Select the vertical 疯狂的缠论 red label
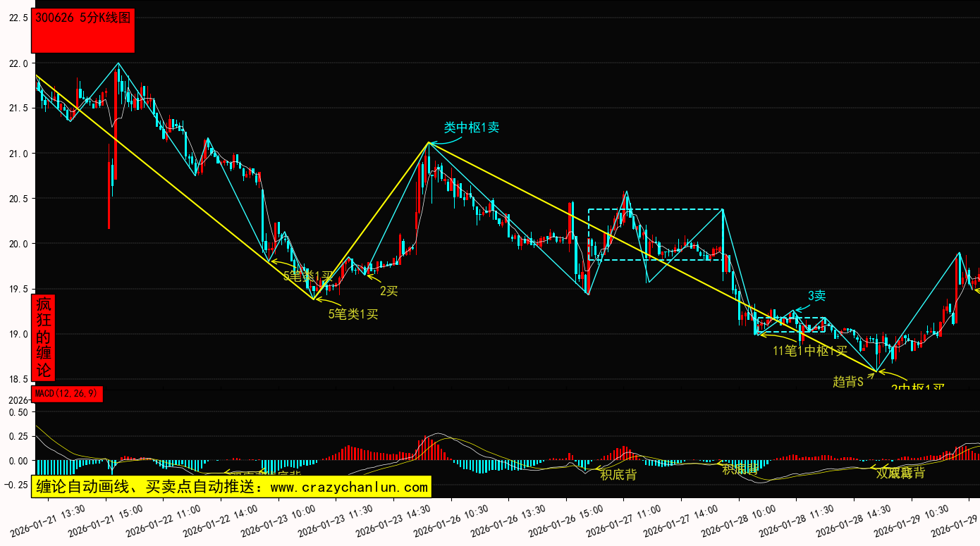This screenshot has width=980, height=546. point(44,337)
